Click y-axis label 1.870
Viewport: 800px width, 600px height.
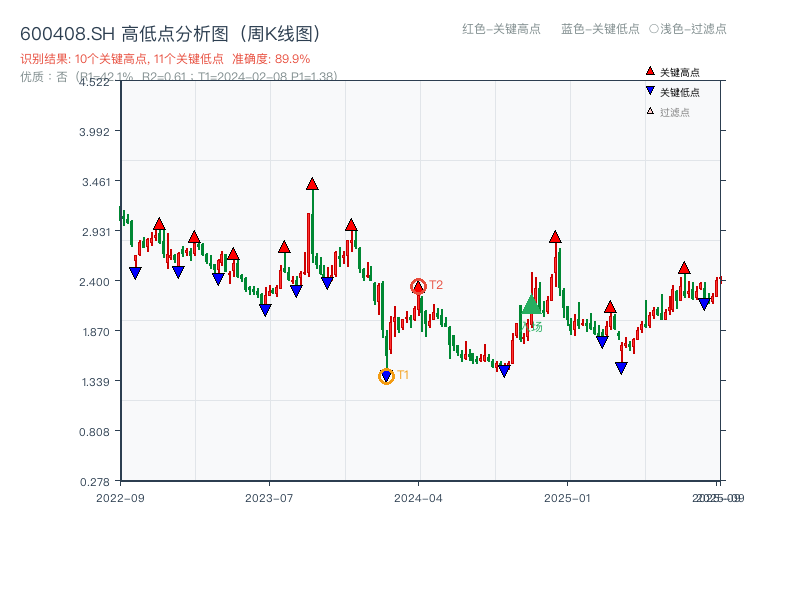coord(96,332)
